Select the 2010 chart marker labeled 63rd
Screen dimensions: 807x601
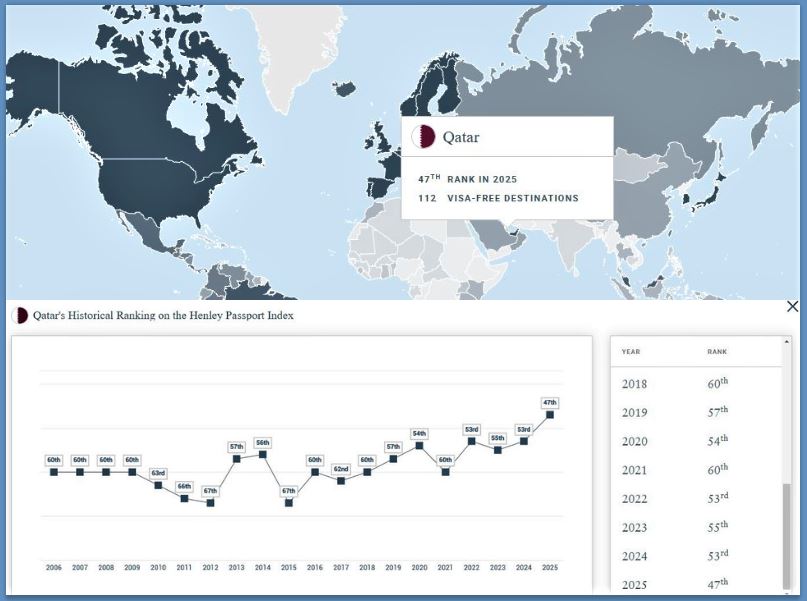[158, 485]
